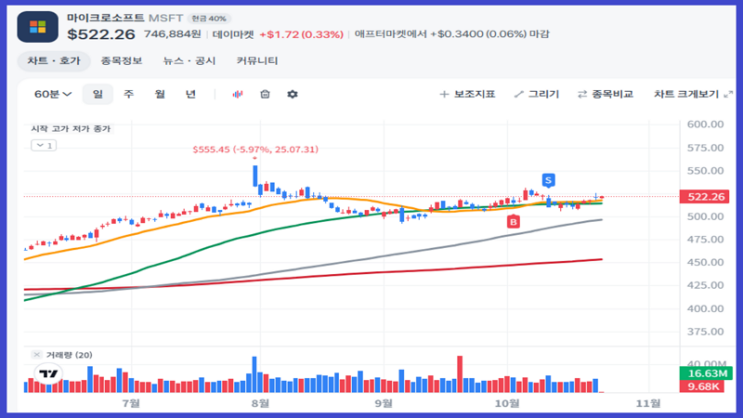Viewport: 743px width, 418px height.
Task: Switch to the 차트 · 호가 tab
Action: tap(54, 61)
